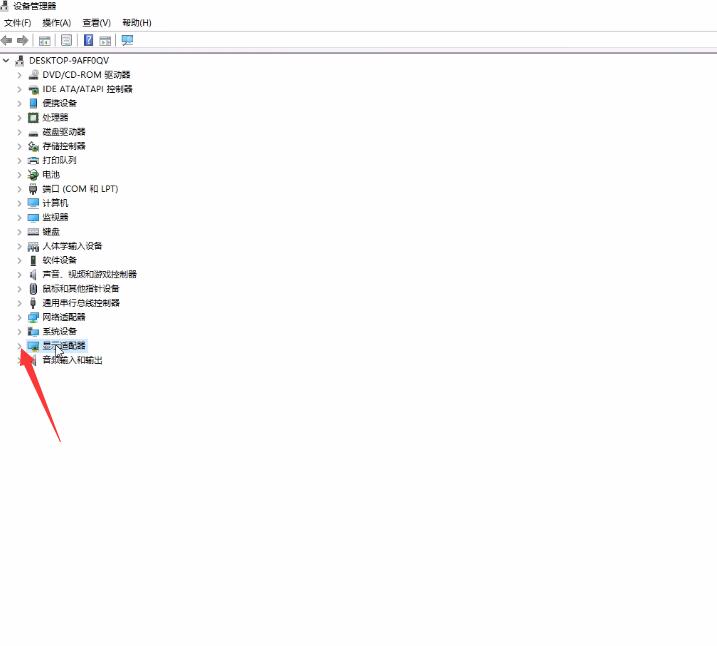Screen dimensions: 717x646
Task: Click the 设备管理器 window title icon
Action: 4,6
